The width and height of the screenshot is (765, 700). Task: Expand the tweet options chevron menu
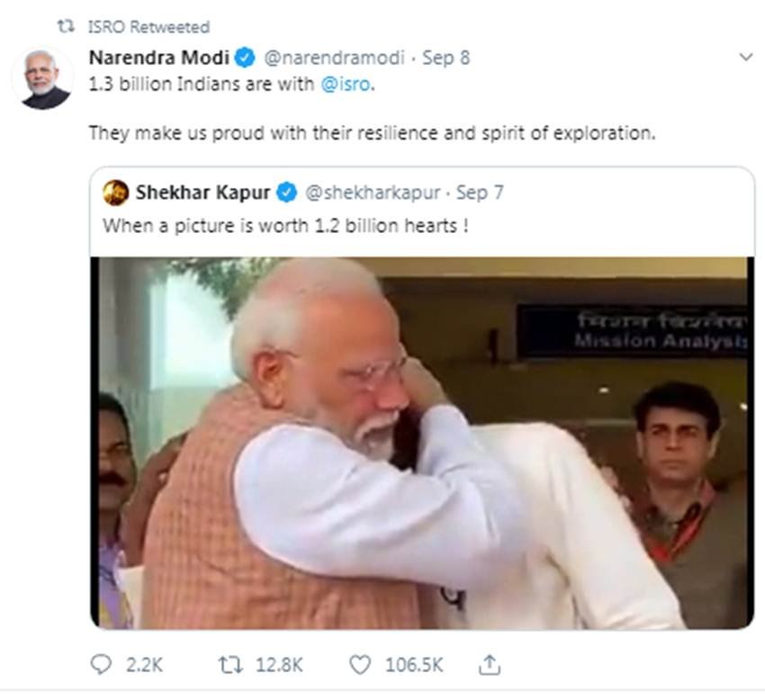point(744,58)
